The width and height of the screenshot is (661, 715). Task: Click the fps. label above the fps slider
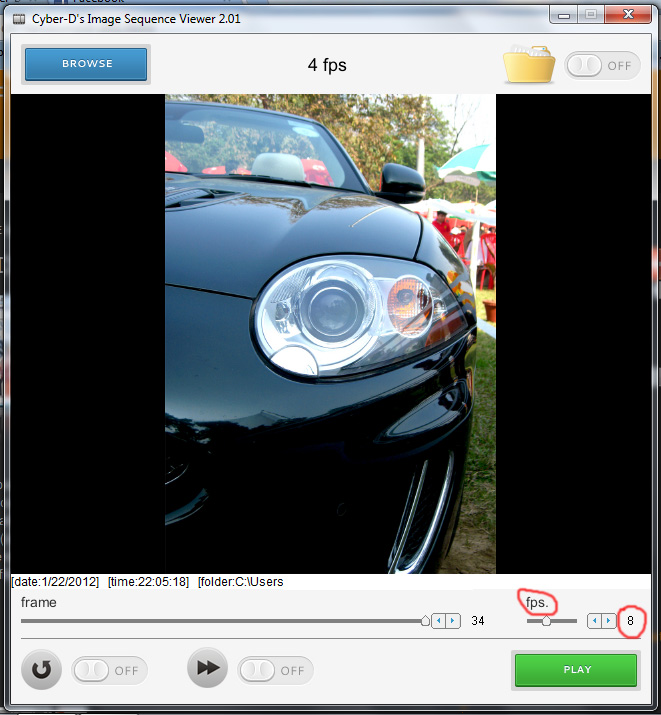point(537,603)
